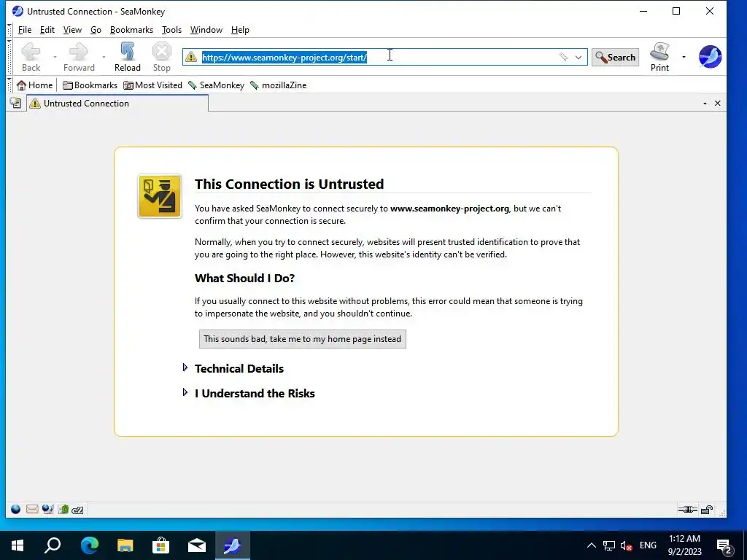Click the SeaMonkey throbber logo

(x=710, y=57)
